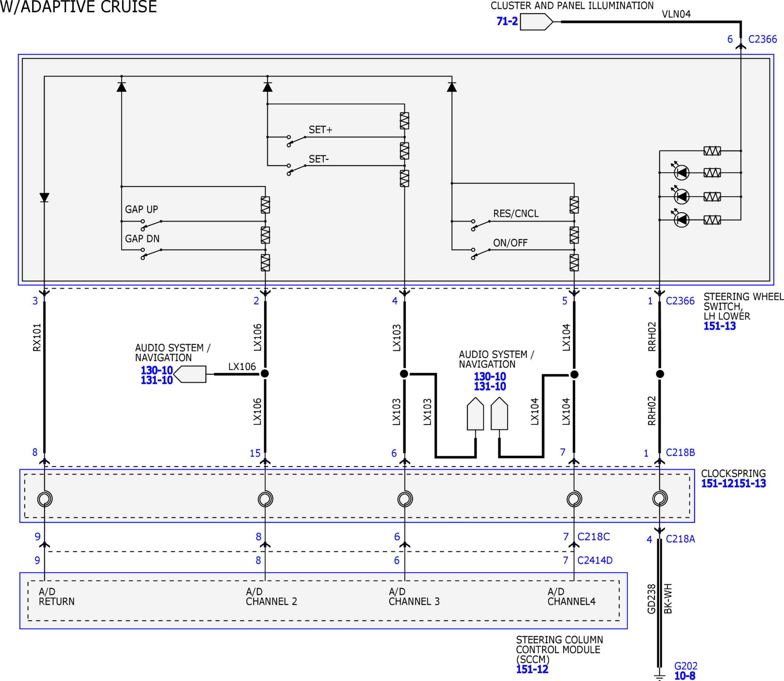Select the BK-WH wire color label
Screen dimensions: 784x681
pyautogui.click(x=668, y=599)
